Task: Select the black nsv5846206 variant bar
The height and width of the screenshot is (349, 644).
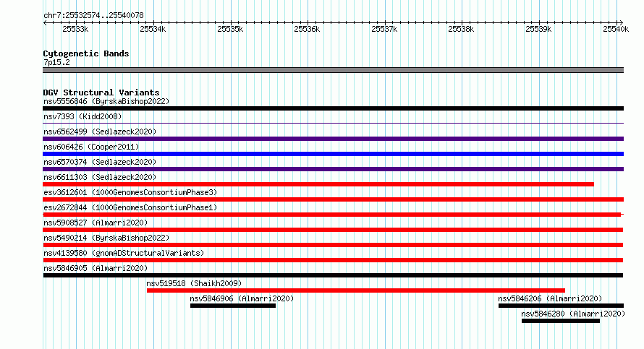Action: coord(561,306)
